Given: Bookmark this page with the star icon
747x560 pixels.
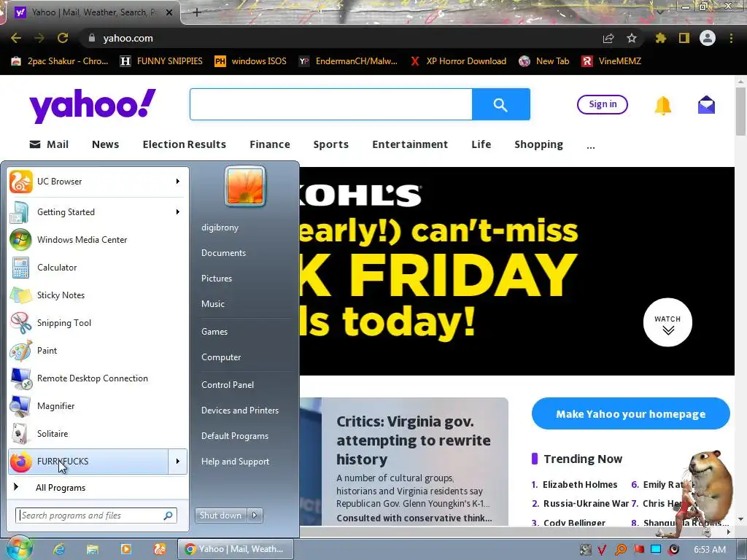Looking at the screenshot, I should [631, 38].
